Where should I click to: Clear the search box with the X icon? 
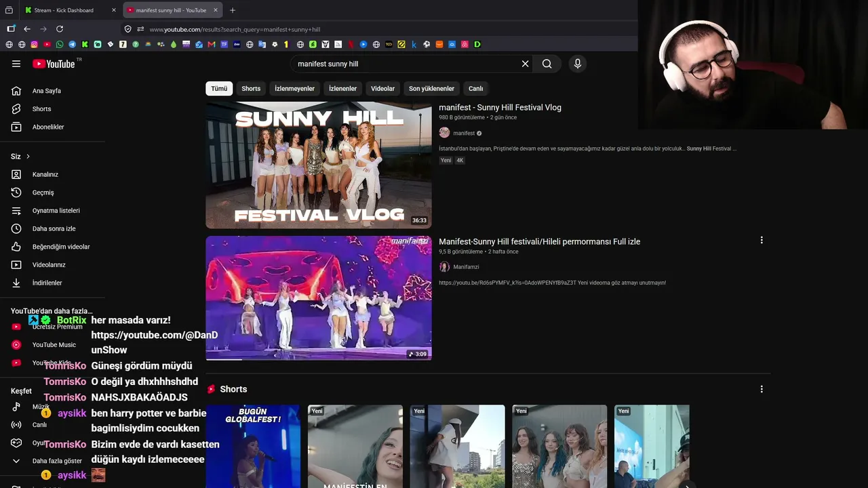pyautogui.click(x=525, y=64)
